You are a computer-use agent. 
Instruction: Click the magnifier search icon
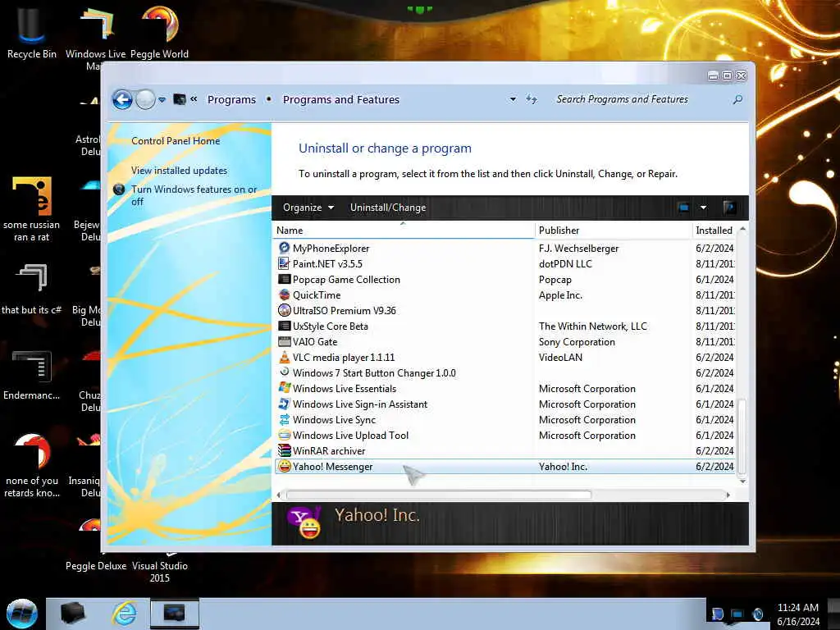[737, 99]
